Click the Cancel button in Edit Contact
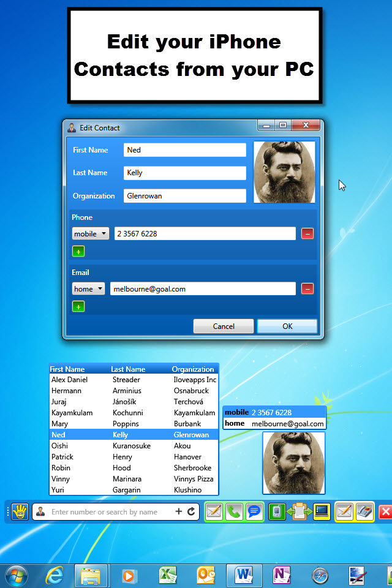 [x=224, y=326]
